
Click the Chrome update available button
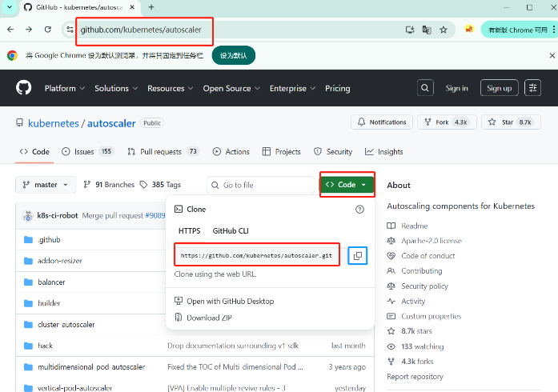tap(518, 30)
